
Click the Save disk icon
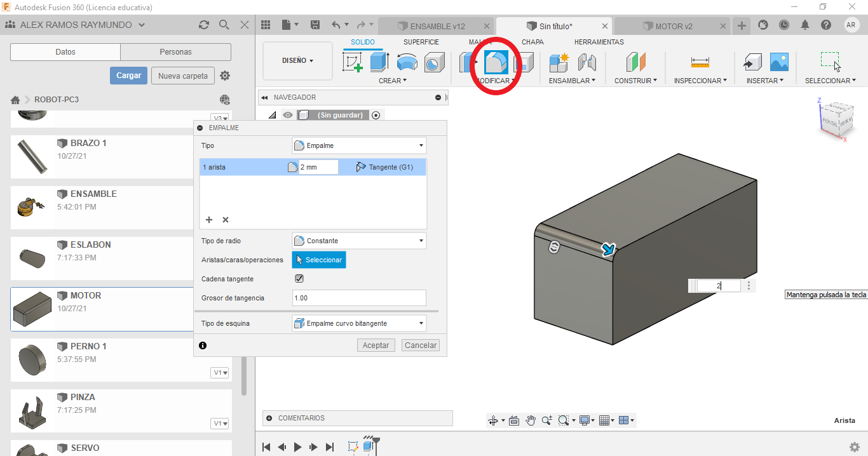(x=315, y=25)
